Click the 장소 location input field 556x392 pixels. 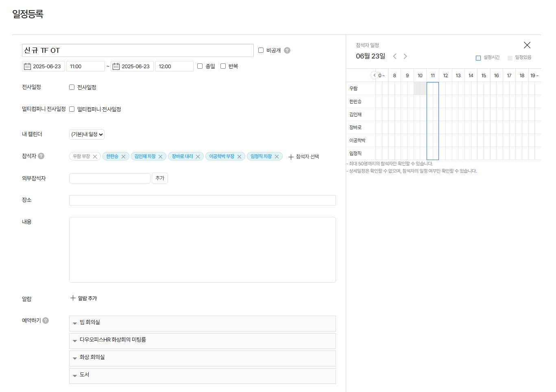pos(202,200)
